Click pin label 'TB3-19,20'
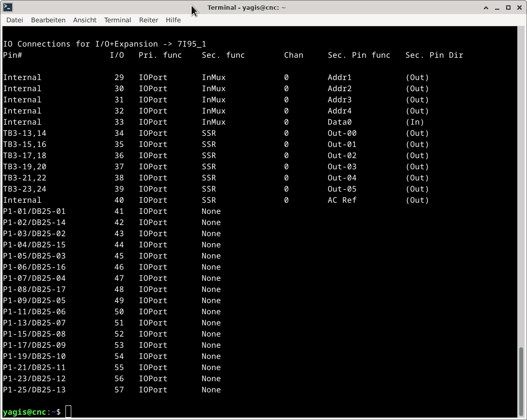527x420 pixels. point(25,166)
